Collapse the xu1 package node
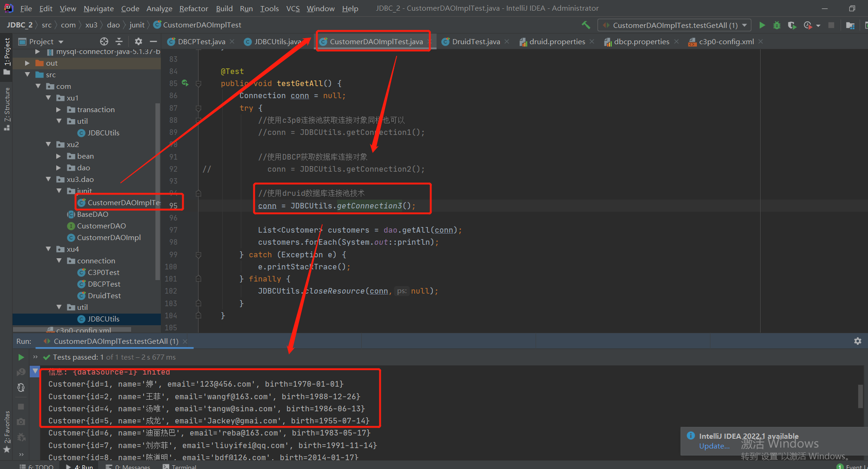The height and width of the screenshot is (469, 868). [48, 98]
